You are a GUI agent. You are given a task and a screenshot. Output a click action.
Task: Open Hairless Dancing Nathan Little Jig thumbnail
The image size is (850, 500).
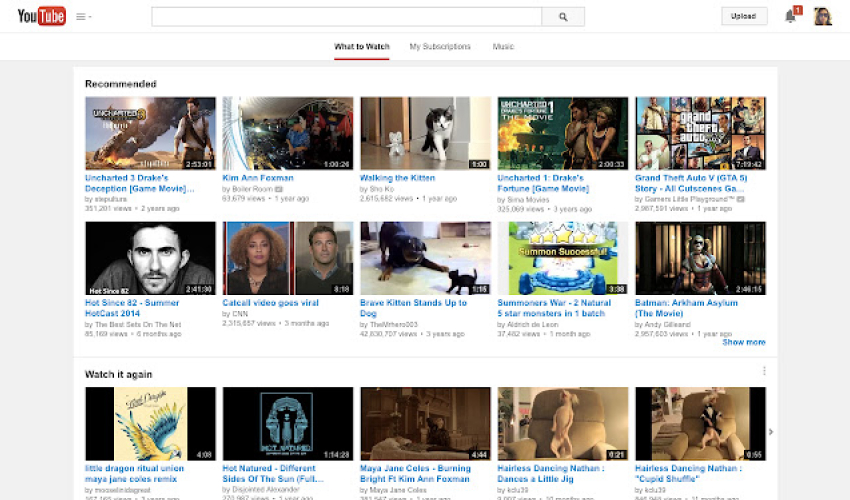click(563, 424)
